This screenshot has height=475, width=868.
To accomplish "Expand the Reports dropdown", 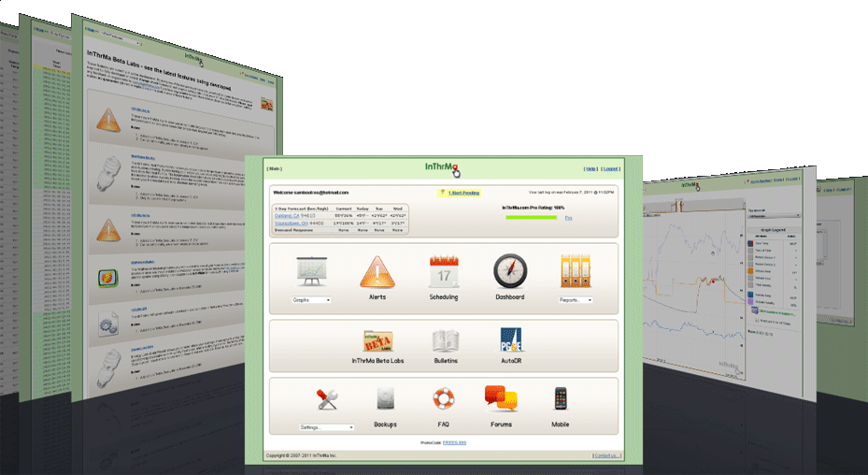I will 576,300.
